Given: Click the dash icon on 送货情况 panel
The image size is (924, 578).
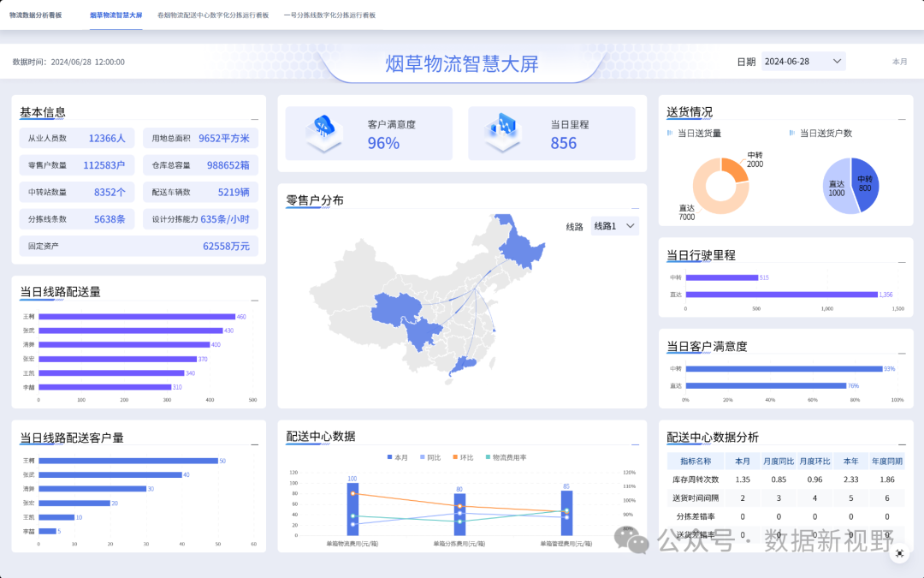Looking at the screenshot, I should [901, 120].
